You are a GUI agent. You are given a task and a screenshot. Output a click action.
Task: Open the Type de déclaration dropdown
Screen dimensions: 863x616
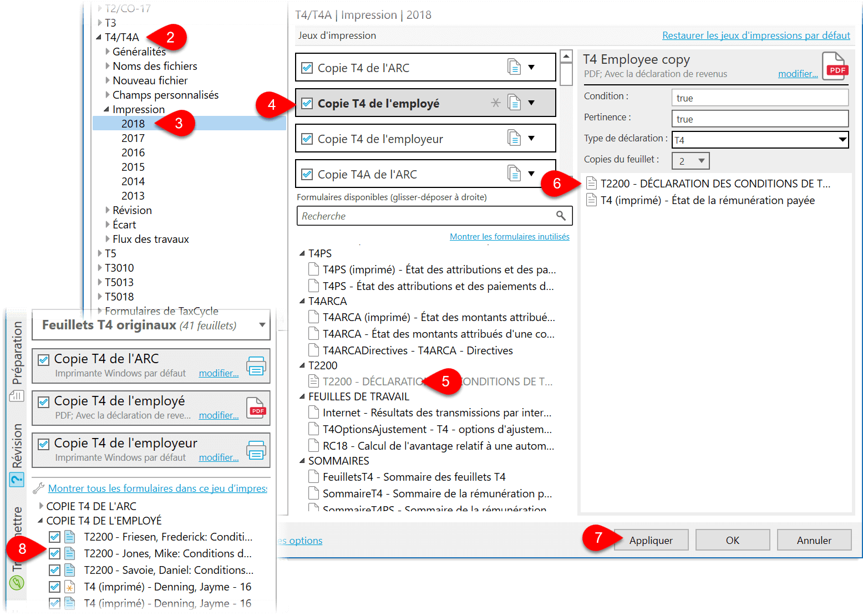point(842,140)
